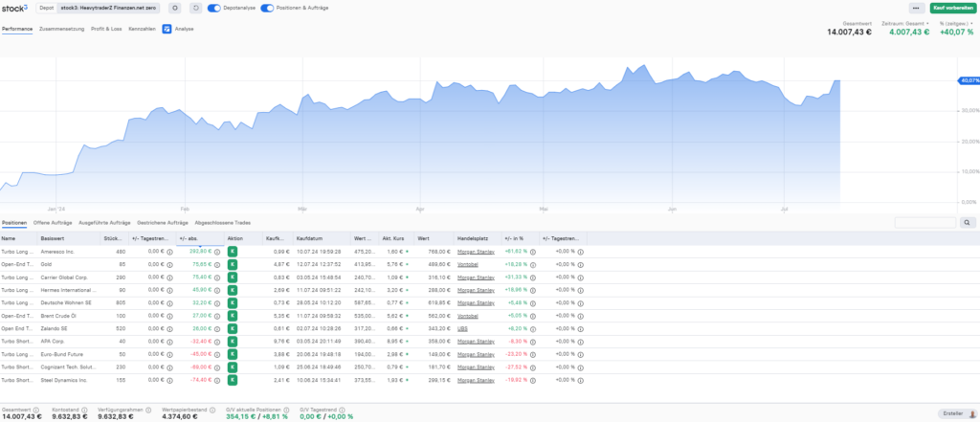The image size is (980, 422).
Task: Open Vontobel link in Brent Crude Öl row
Action: tap(467, 316)
